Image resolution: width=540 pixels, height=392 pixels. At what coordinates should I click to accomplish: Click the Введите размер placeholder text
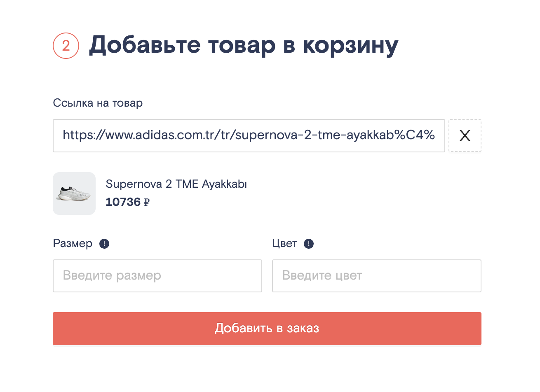112,275
